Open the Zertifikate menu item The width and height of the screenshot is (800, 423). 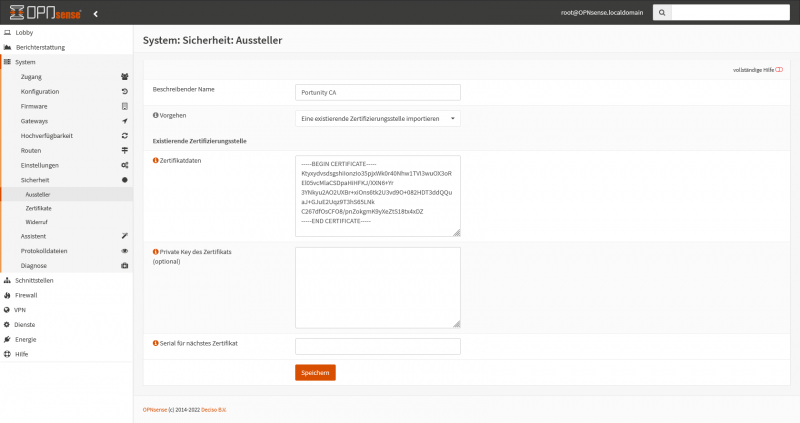point(38,207)
